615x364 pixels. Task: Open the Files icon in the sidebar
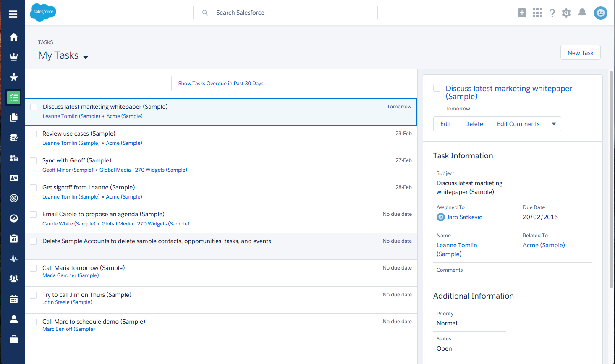[14, 118]
